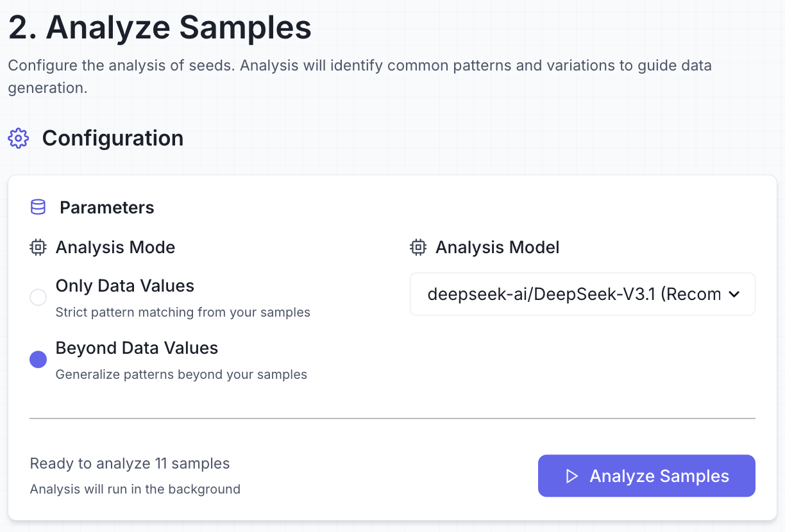The width and height of the screenshot is (785, 532).
Task: Click the gear icon beside Configuration
Action: pos(18,138)
